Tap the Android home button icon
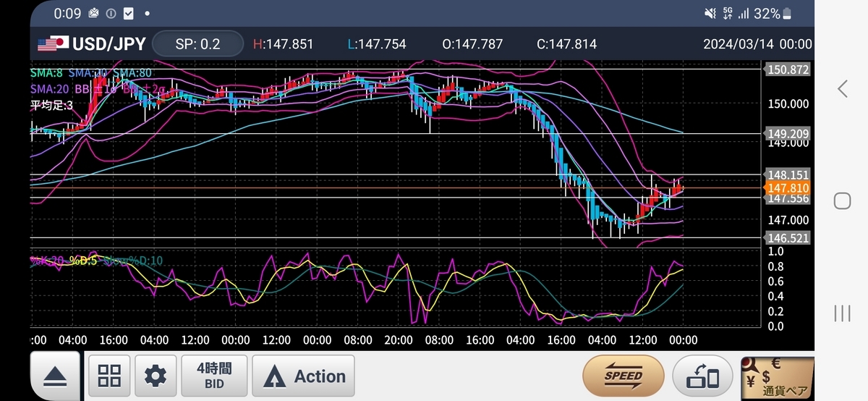This screenshot has width=868, height=401. pos(842,200)
